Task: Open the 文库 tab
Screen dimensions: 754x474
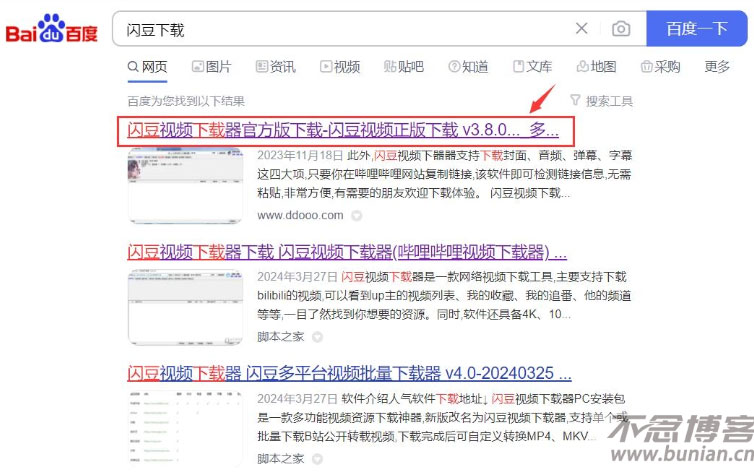Action: tap(532, 66)
